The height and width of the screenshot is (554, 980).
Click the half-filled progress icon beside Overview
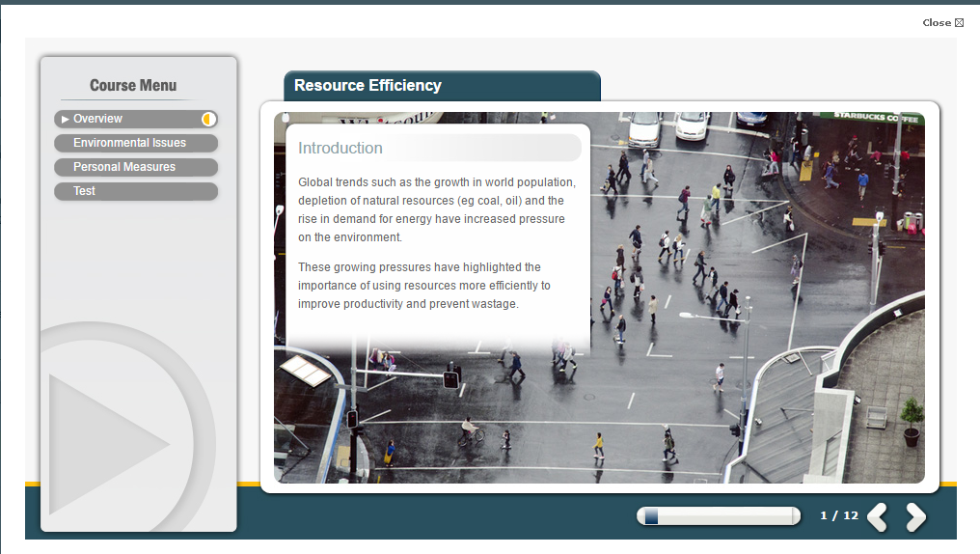click(208, 119)
